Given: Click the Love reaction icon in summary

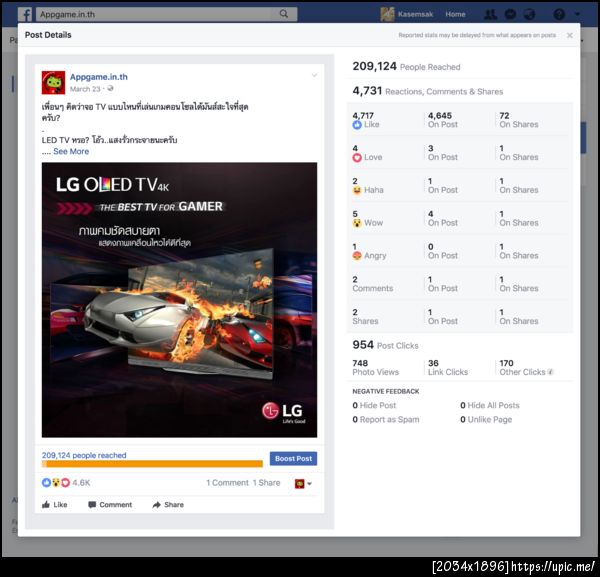Looking at the screenshot, I should (x=65, y=483).
